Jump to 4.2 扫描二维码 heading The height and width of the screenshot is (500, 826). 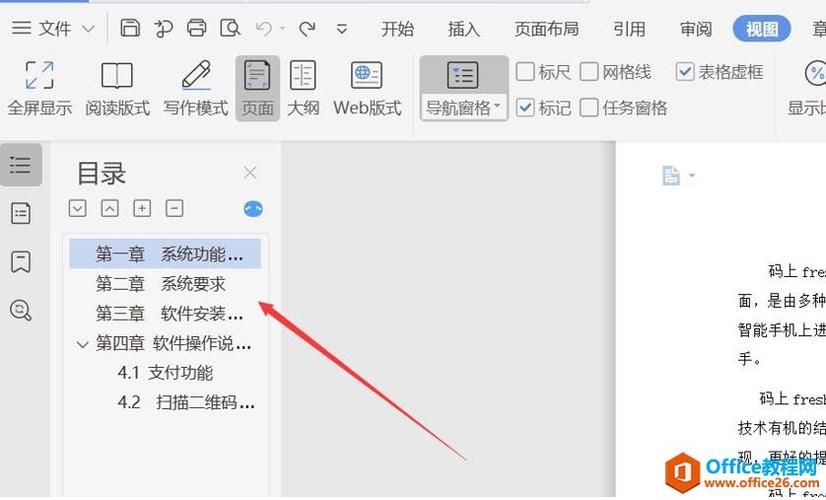pyautogui.click(x=186, y=403)
